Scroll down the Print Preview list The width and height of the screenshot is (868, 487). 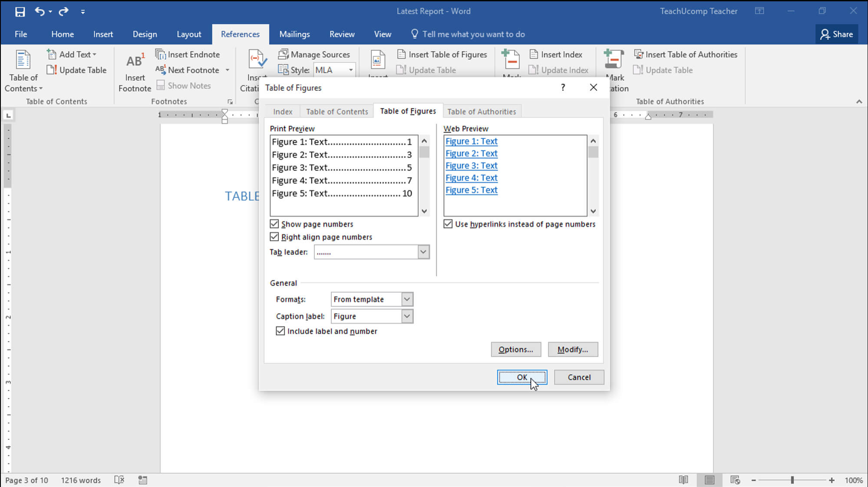(x=424, y=211)
